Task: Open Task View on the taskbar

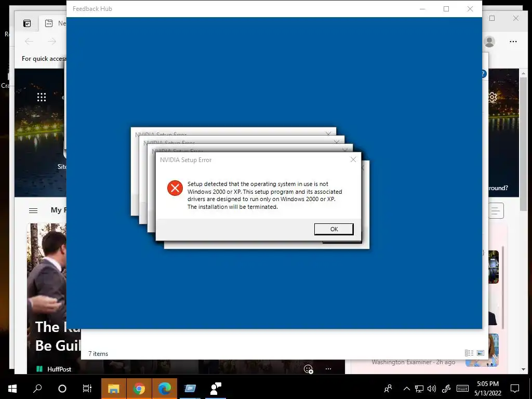Action: (x=87, y=389)
